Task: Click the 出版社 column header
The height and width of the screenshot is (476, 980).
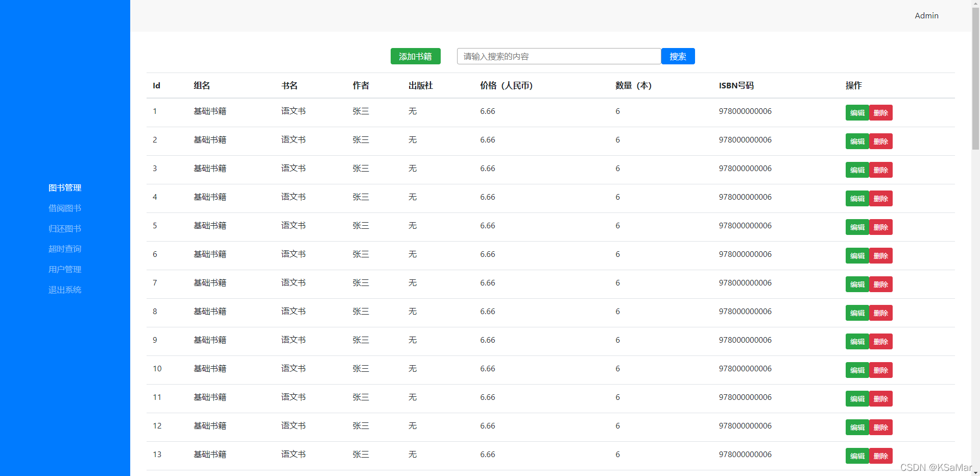Action: (x=421, y=85)
